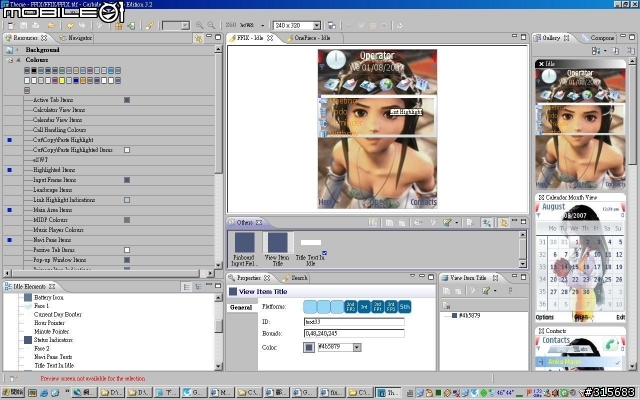This screenshot has width=640, height=400.
Task: Open Gallery layout mode dropdown arrow
Action: (605, 51)
